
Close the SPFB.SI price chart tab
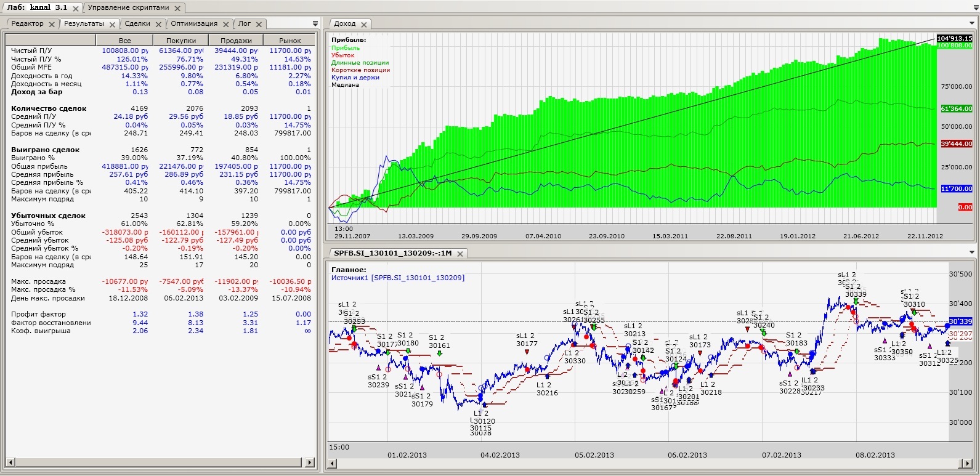[460, 254]
